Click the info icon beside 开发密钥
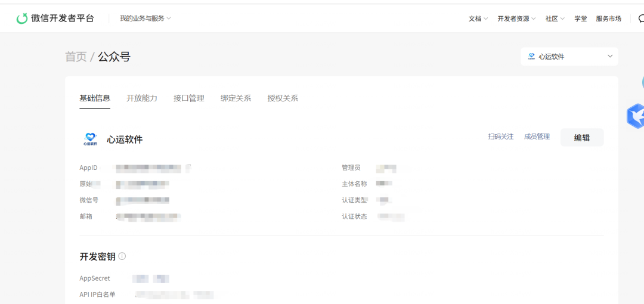 [x=122, y=256]
